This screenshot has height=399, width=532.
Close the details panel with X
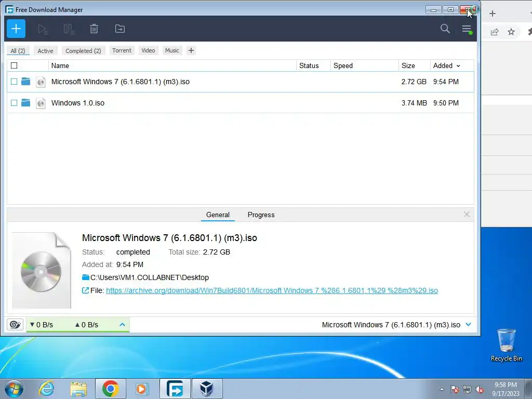click(x=467, y=215)
